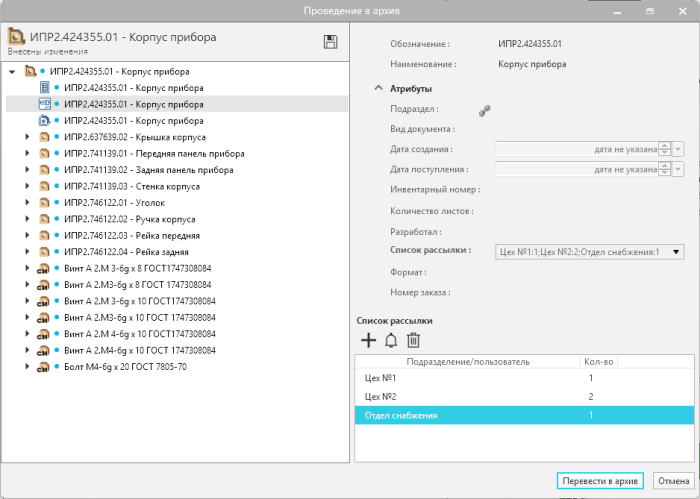This screenshot has height=499, width=700.
Task: Click the trash delete icon
Action: click(x=413, y=341)
